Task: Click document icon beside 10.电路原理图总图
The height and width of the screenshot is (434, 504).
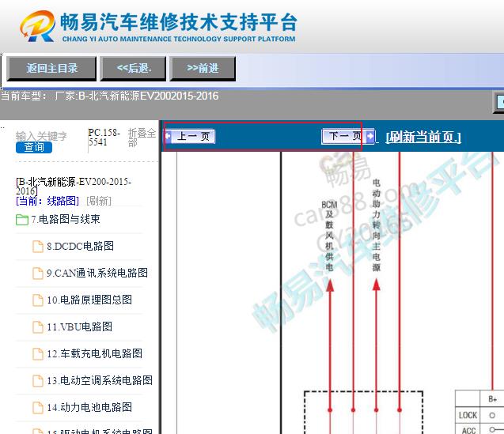Action: tap(38, 300)
